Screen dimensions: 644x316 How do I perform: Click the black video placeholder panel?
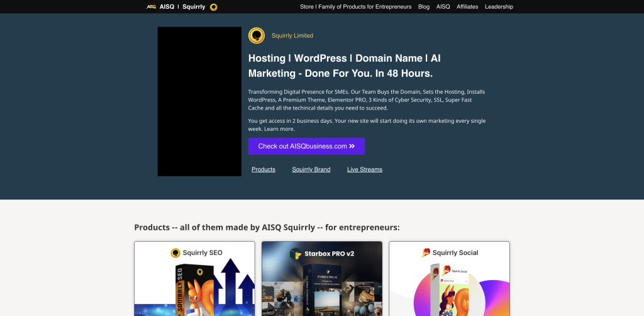199,101
